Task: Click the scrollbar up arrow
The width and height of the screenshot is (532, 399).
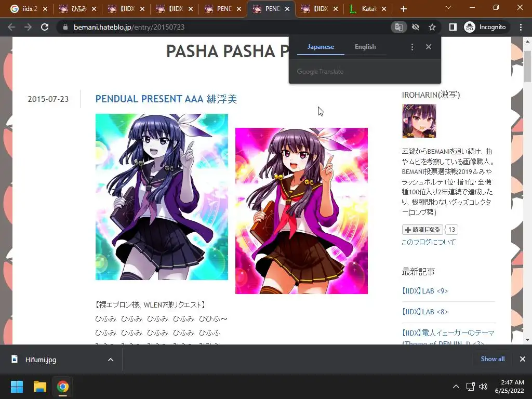Action: (527, 42)
